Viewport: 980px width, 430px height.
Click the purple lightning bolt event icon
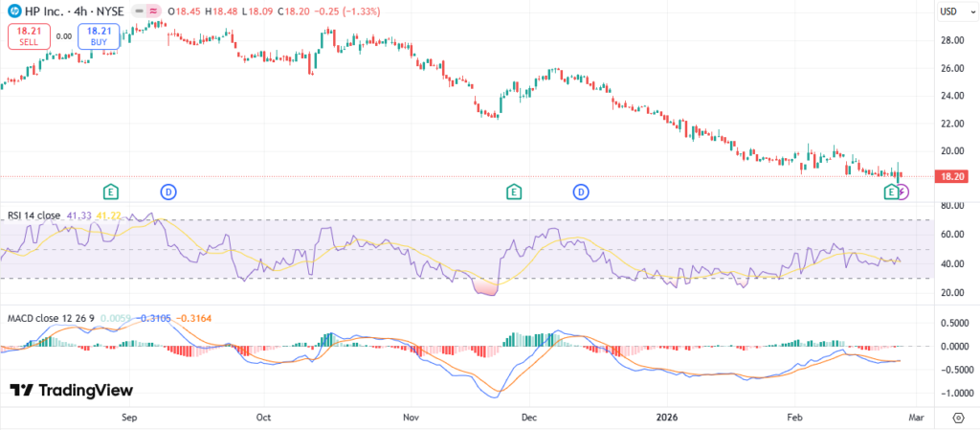pyautogui.click(x=902, y=192)
